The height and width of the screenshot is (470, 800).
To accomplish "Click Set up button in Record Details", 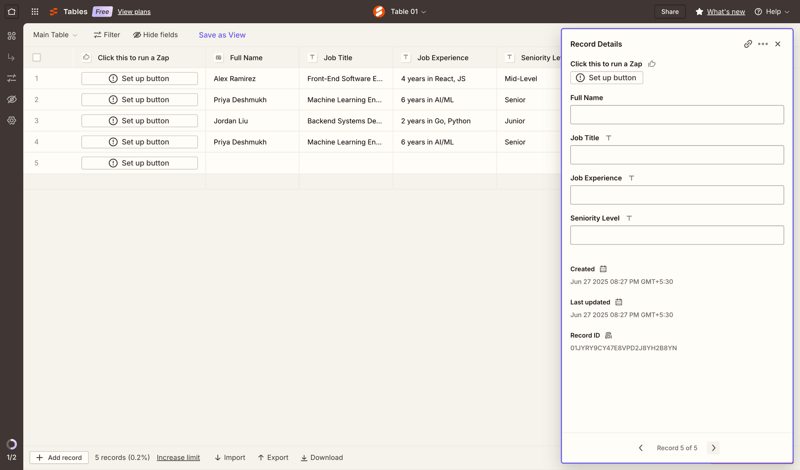I will click(607, 78).
